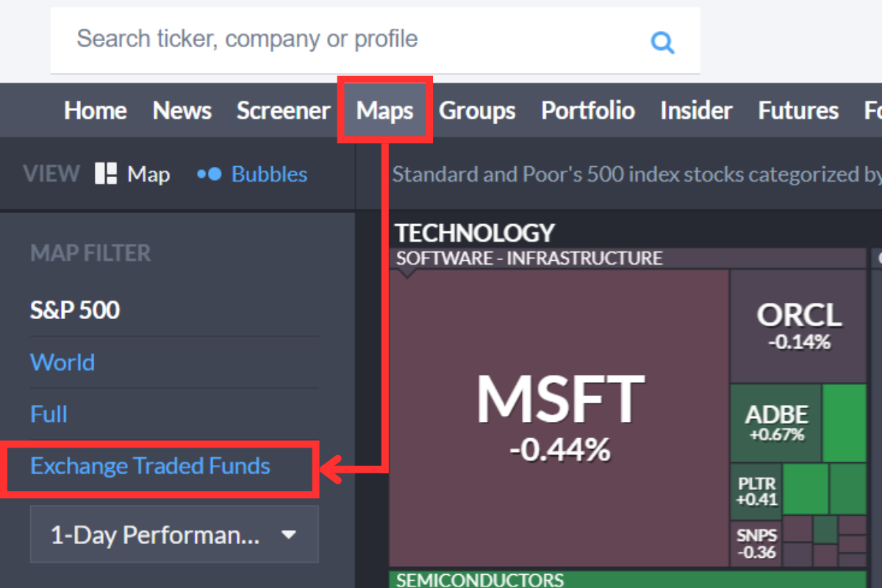Viewport: 882px width, 588px height.
Task: Open the News section
Action: (182, 110)
